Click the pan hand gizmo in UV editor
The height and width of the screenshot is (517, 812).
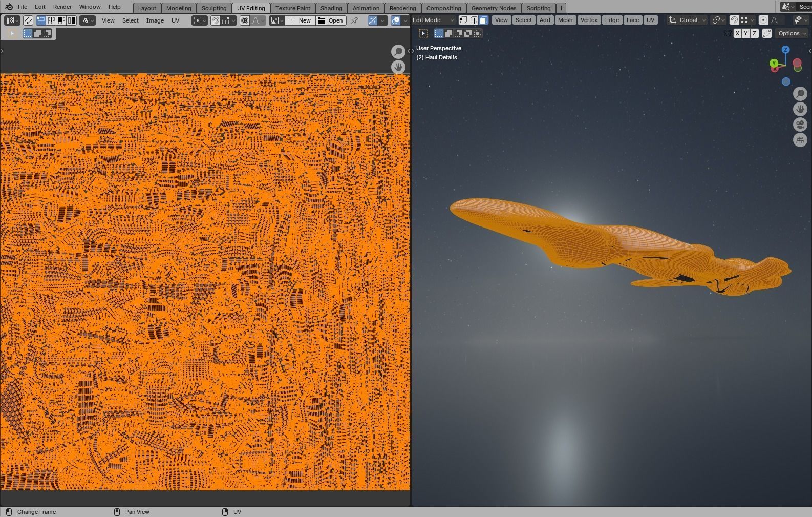pyautogui.click(x=398, y=67)
